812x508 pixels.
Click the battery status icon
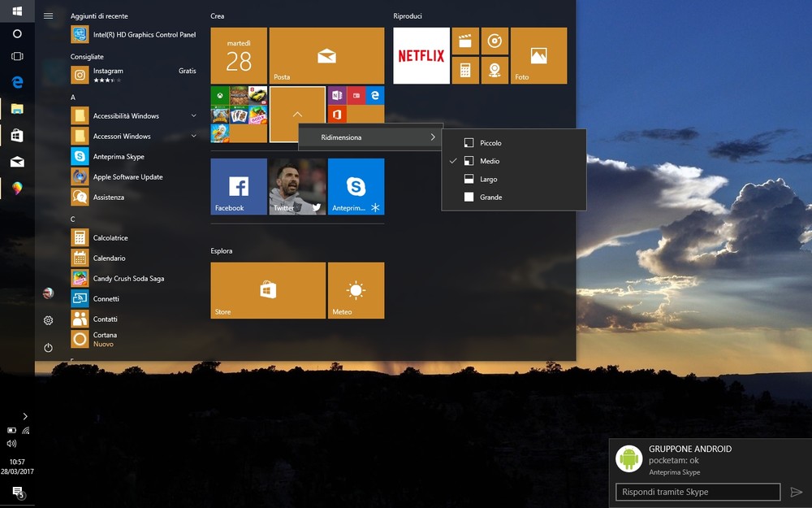(x=11, y=430)
